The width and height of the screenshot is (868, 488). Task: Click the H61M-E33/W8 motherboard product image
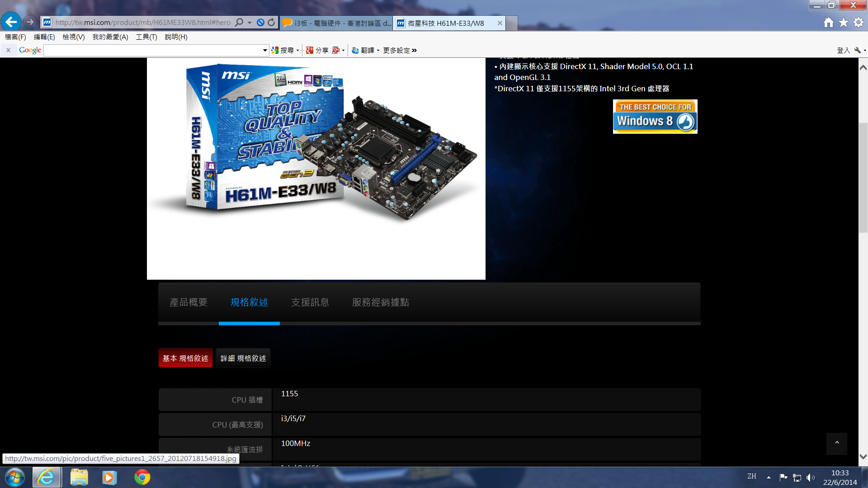(x=316, y=168)
